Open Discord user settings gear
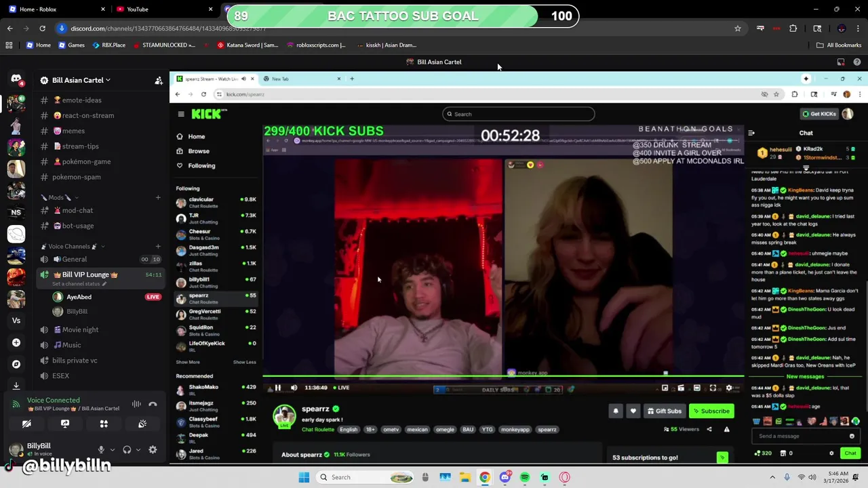The width and height of the screenshot is (868, 488). click(153, 449)
